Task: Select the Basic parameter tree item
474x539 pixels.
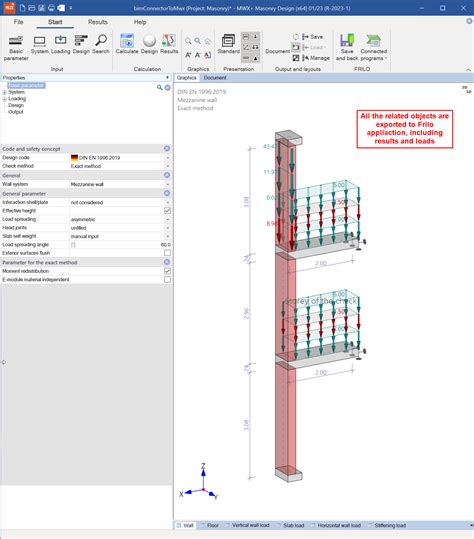Action: click(26, 85)
